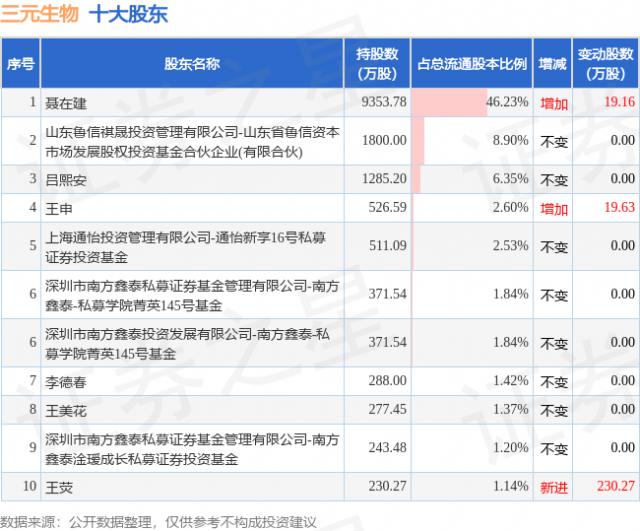This screenshot has width=640, height=531.
Task: Click shareholder name 王美花
Action: coord(66,410)
